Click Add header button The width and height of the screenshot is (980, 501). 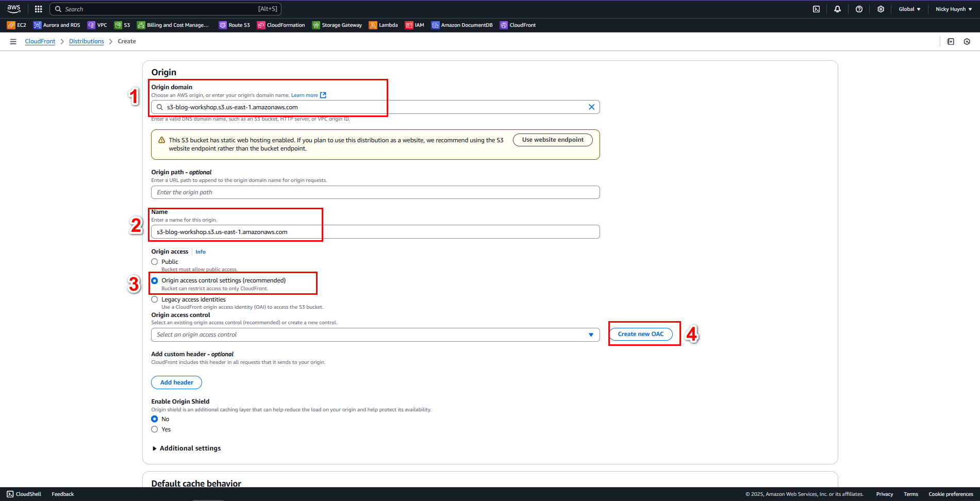[176, 382]
